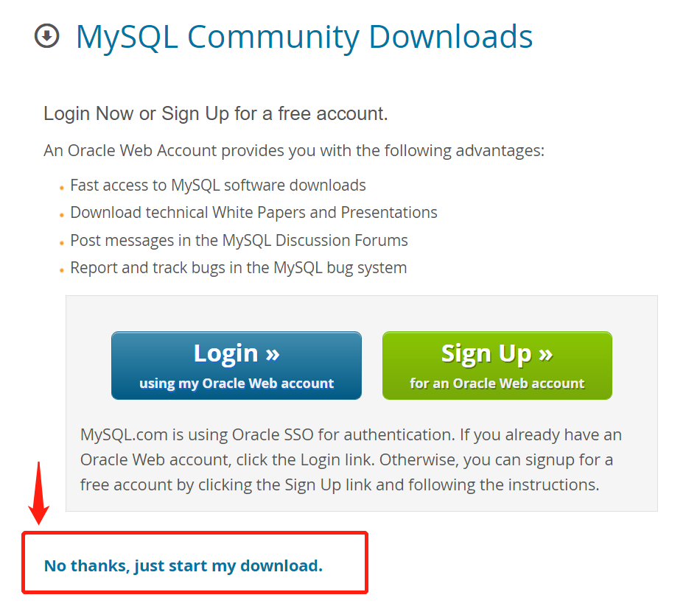This screenshot has height=603, width=700.
Task: Click orange bullet before Report and track bugs
Action: pyautogui.click(x=62, y=270)
